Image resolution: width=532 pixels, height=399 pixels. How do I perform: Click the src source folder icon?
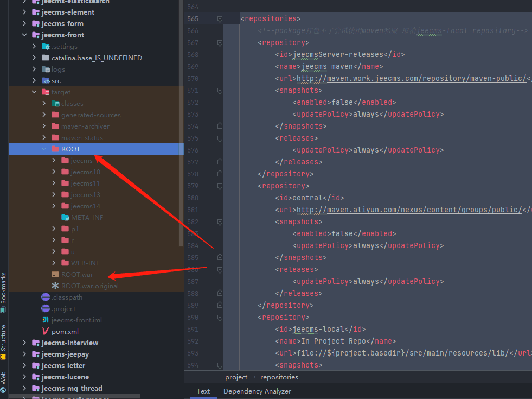coord(46,80)
